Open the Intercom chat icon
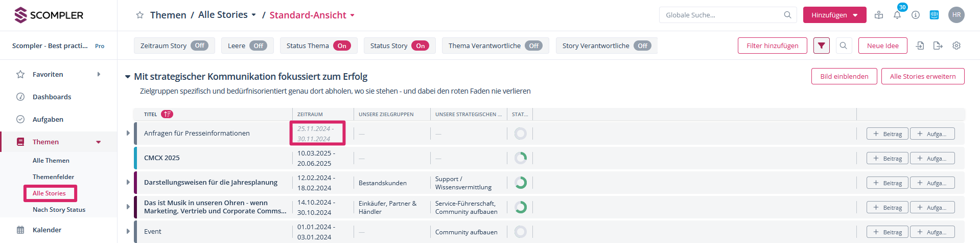The image size is (980, 243). click(934, 15)
